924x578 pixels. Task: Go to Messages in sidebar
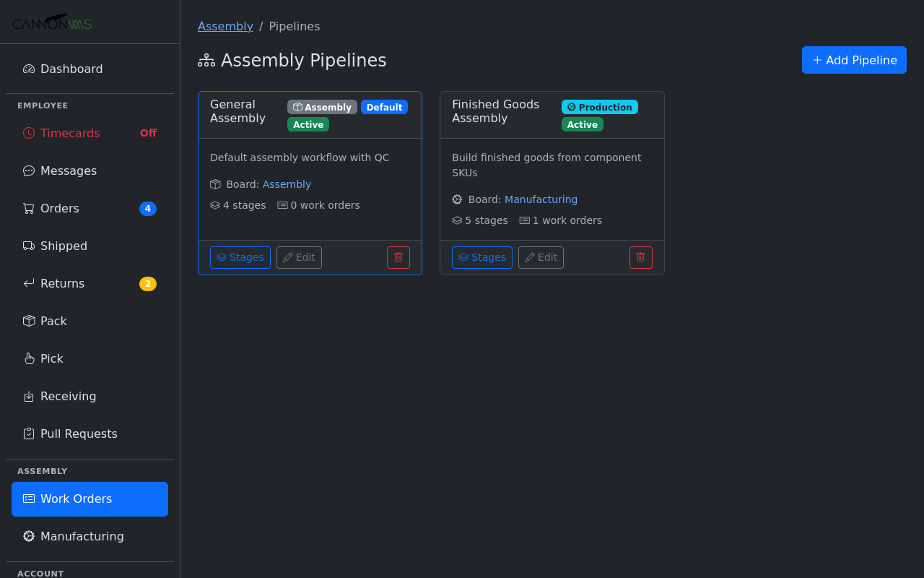[x=69, y=171]
